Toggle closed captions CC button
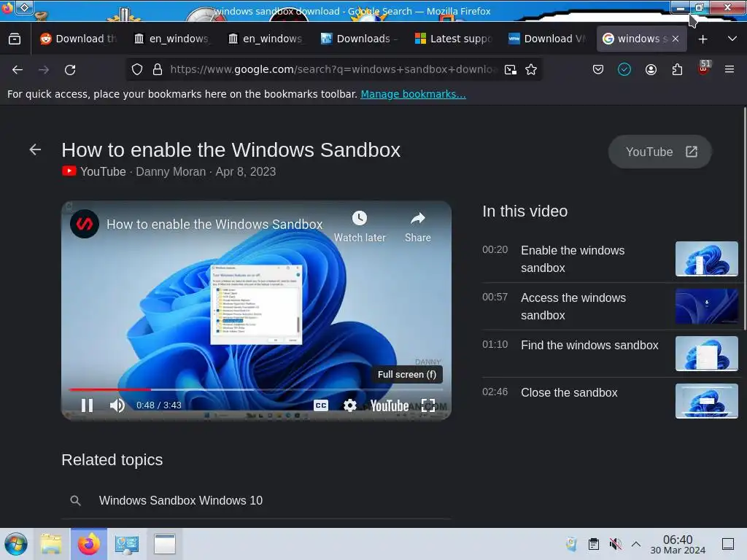Image resolution: width=747 pixels, height=560 pixels. tap(321, 405)
